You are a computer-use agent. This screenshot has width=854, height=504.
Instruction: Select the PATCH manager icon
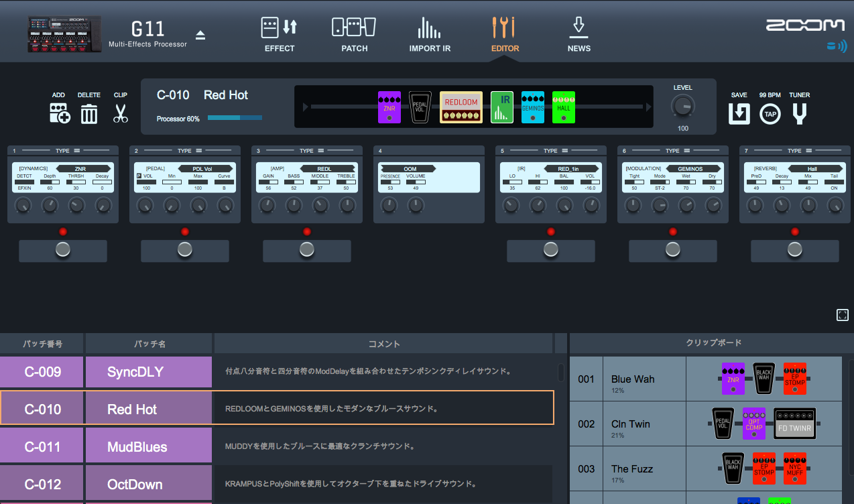354,34
